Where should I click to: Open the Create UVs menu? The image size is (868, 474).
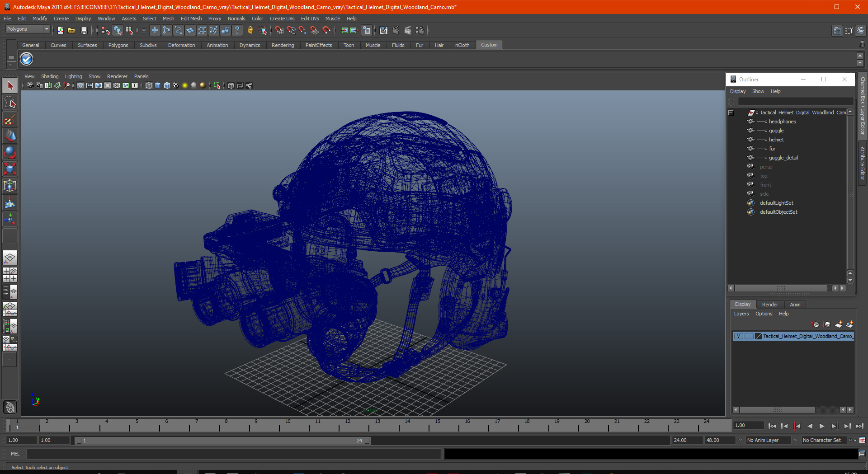click(282, 19)
